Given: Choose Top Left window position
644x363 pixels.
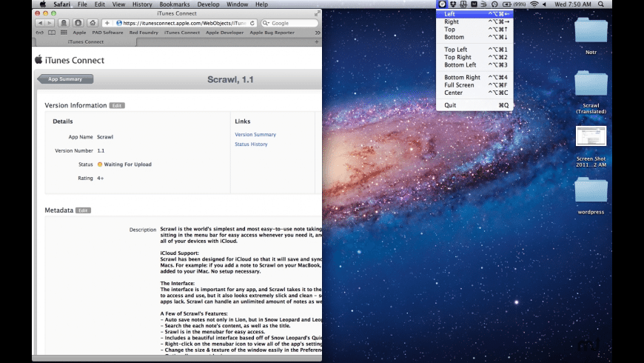Looking at the screenshot, I should point(474,50).
